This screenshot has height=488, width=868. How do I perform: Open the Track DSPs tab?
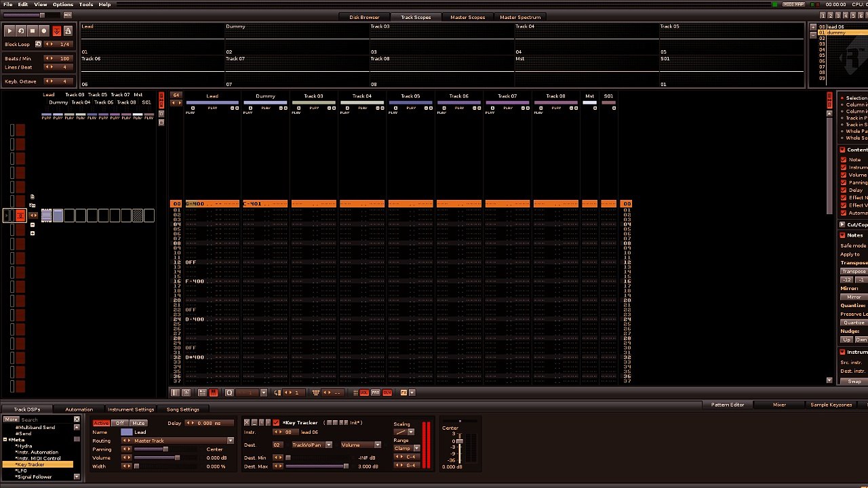tap(27, 409)
